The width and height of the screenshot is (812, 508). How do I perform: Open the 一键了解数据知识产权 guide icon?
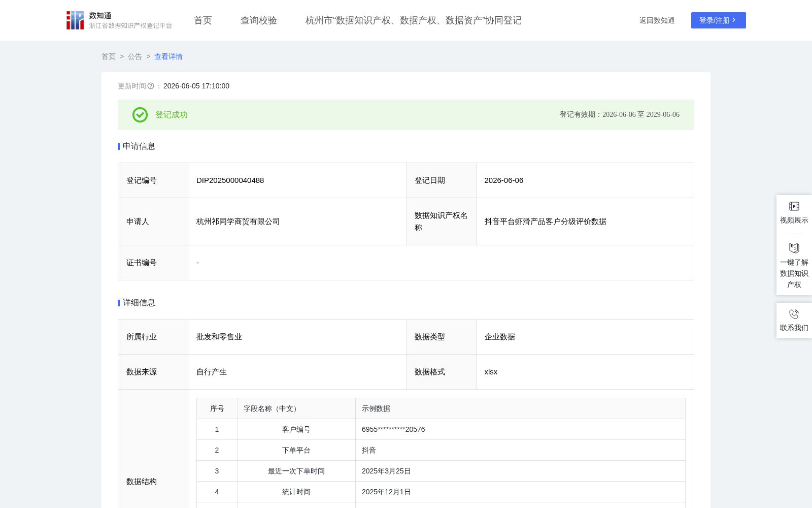coord(794,248)
